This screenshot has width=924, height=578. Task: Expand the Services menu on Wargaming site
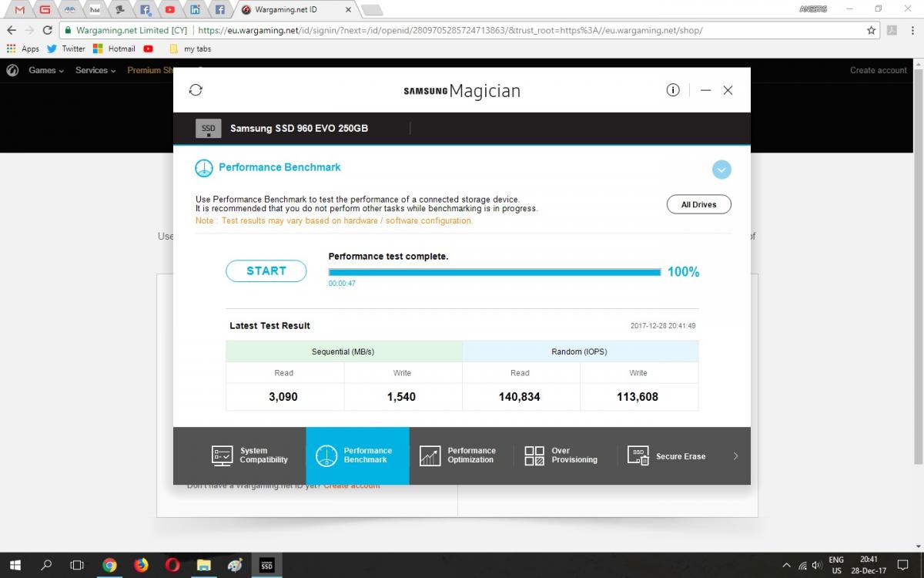point(95,70)
